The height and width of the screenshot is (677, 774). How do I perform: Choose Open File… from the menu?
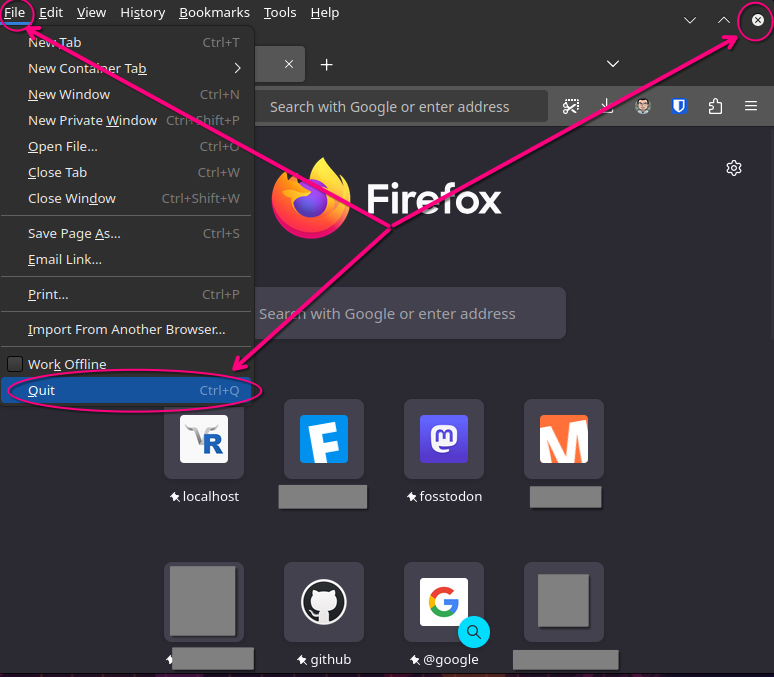pyautogui.click(x=127, y=147)
